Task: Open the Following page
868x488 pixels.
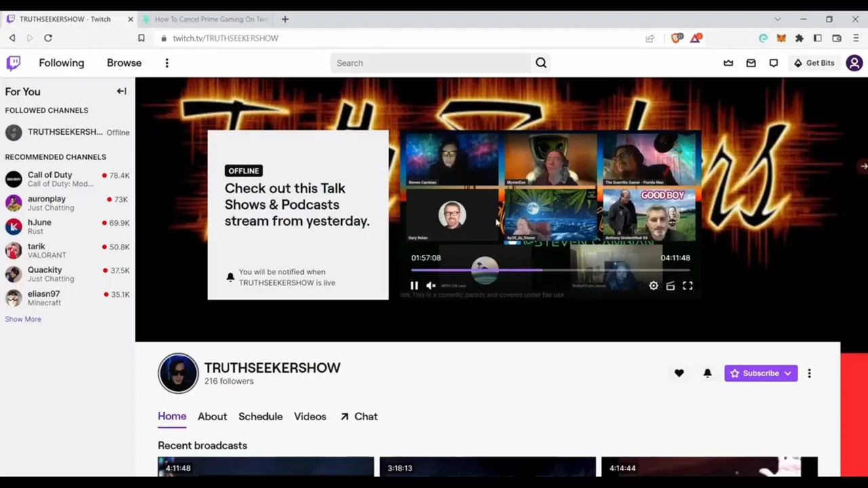Action: click(62, 63)
